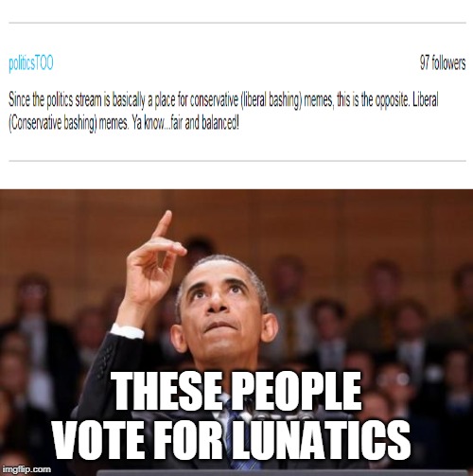
Task: Click the imgflip.com watermark
Action: tap(26, 469)
